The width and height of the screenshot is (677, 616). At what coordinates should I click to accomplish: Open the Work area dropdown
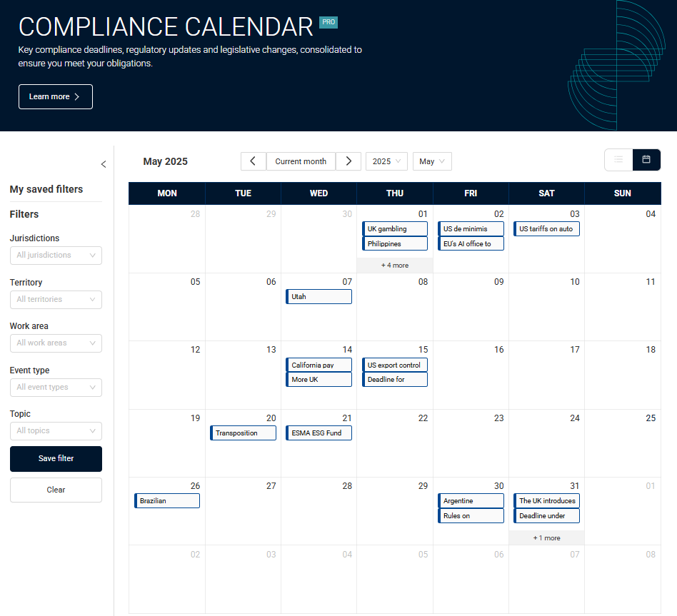(x=56, y=343)
